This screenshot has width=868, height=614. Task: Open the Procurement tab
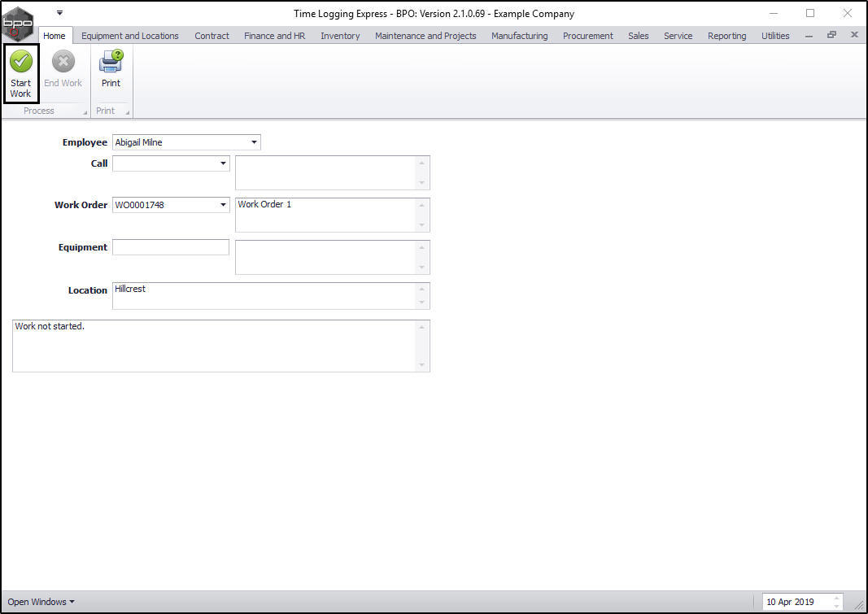click(588, 36)
